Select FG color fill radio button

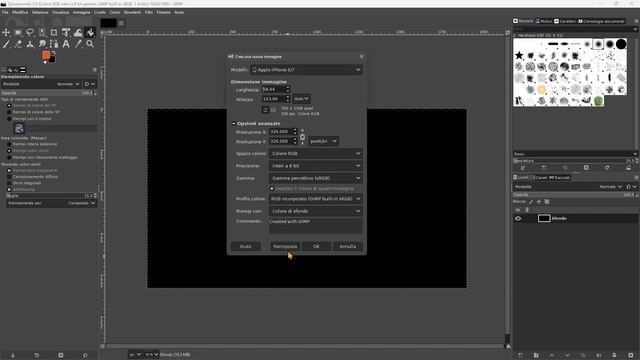pos(9,105)
